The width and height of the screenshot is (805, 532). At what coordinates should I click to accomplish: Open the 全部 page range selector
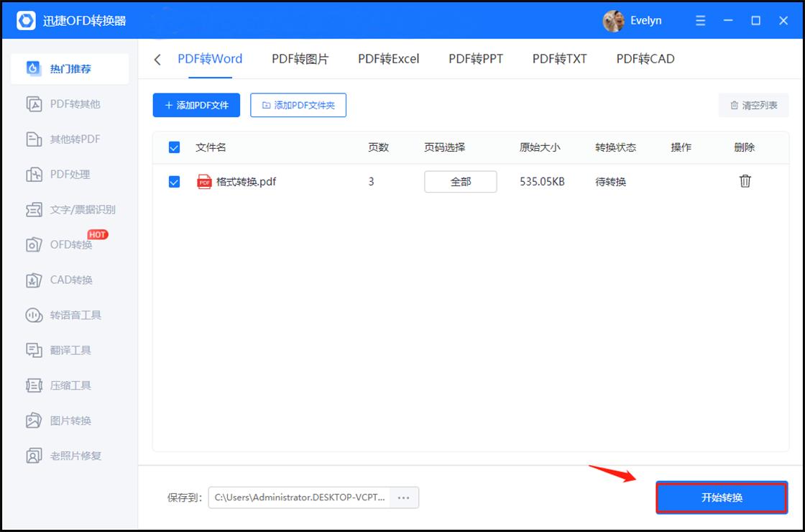pos(460,181)
